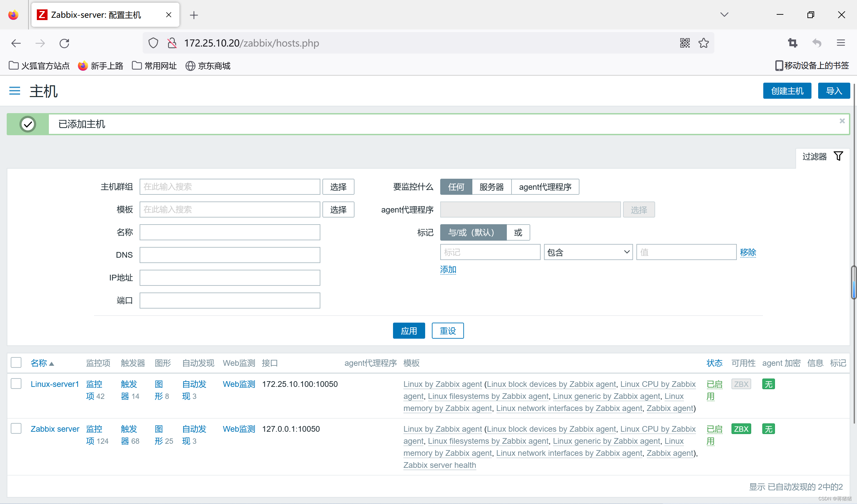Reset the filter with 重设

[448, 331]
